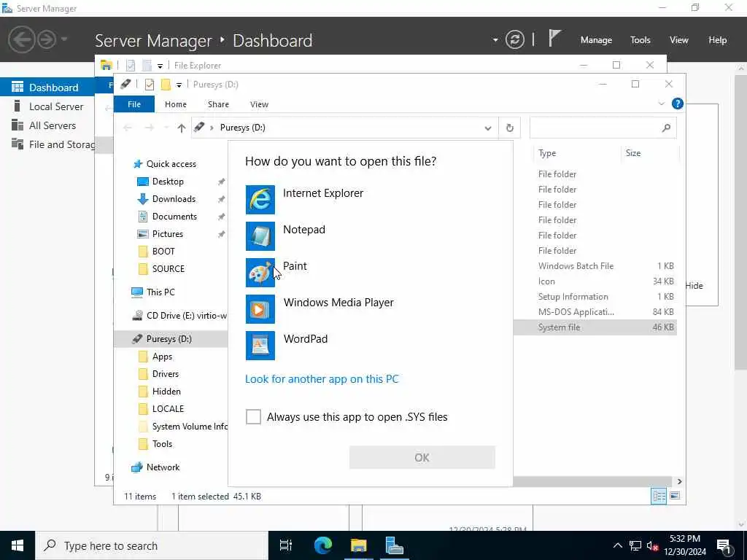Click Properties icon in Puresys quick access toolbar
Viewport: 747px width, 560px height.
tap(149, 85)
